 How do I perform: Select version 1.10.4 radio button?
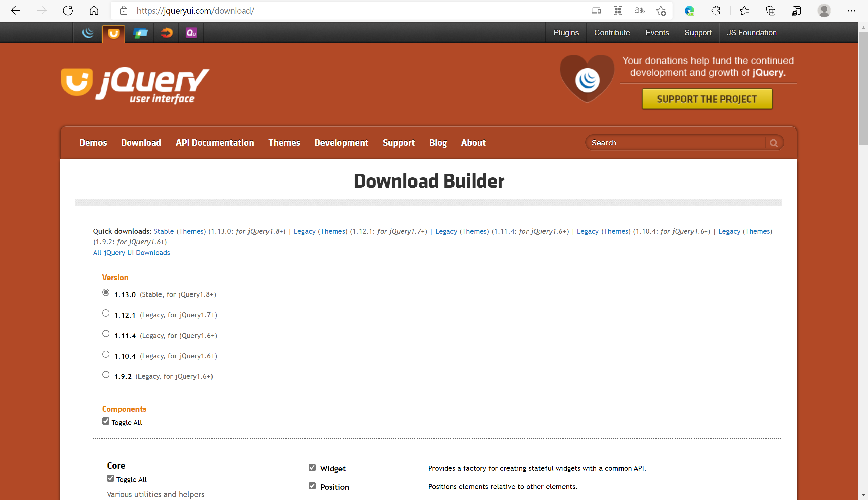click(106, 354)
